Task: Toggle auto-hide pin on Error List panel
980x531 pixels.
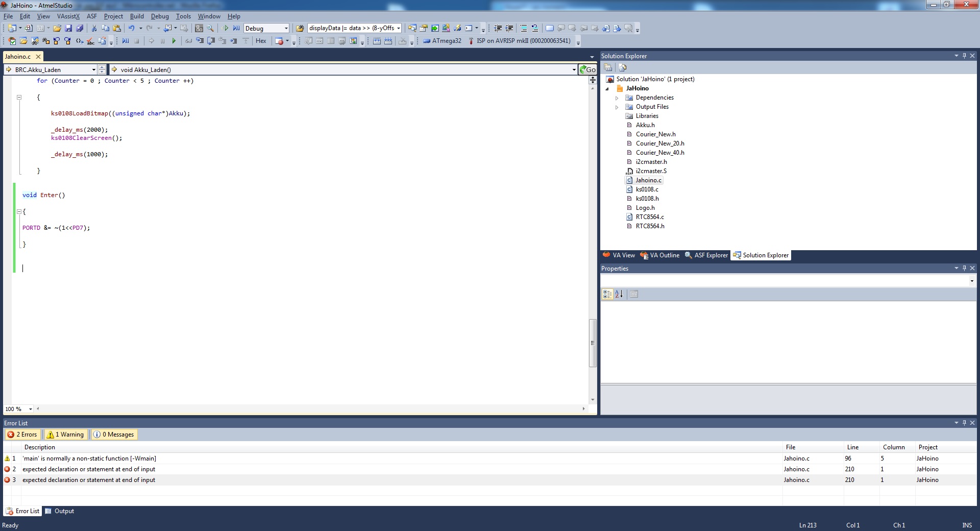Action: click(x=964, y=423)
